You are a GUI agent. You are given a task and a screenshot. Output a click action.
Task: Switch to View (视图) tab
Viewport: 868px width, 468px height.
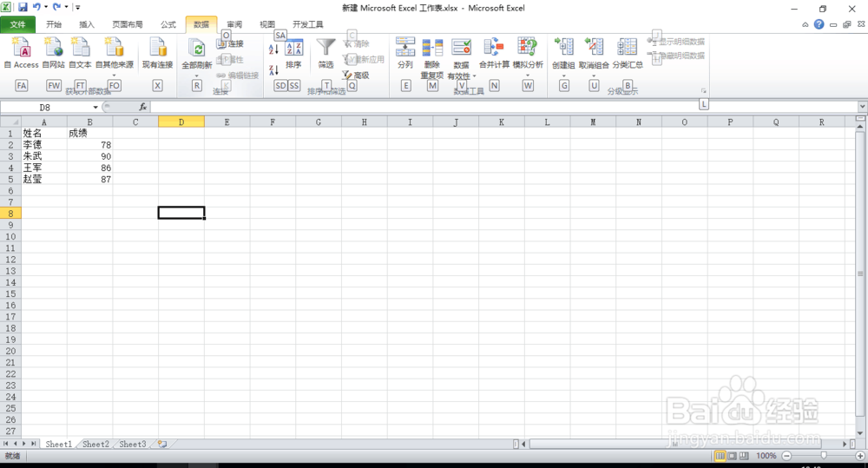pos(267,24)
